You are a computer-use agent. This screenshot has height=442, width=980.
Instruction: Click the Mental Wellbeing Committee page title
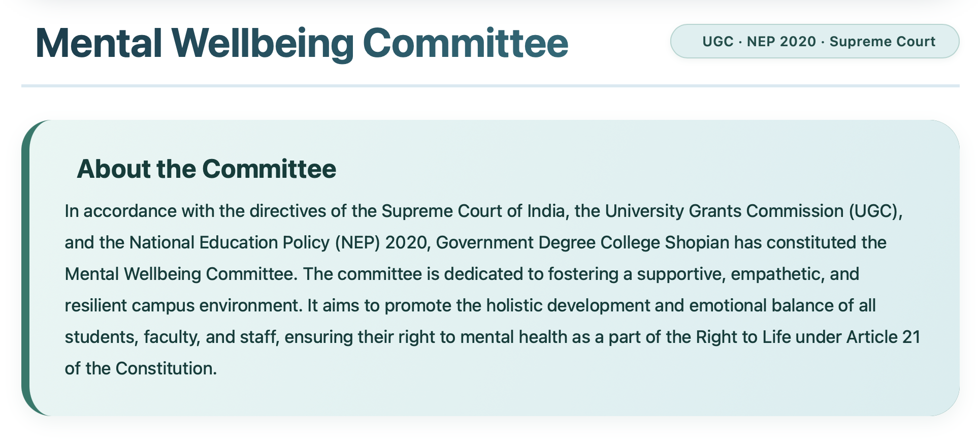point(302,44)
